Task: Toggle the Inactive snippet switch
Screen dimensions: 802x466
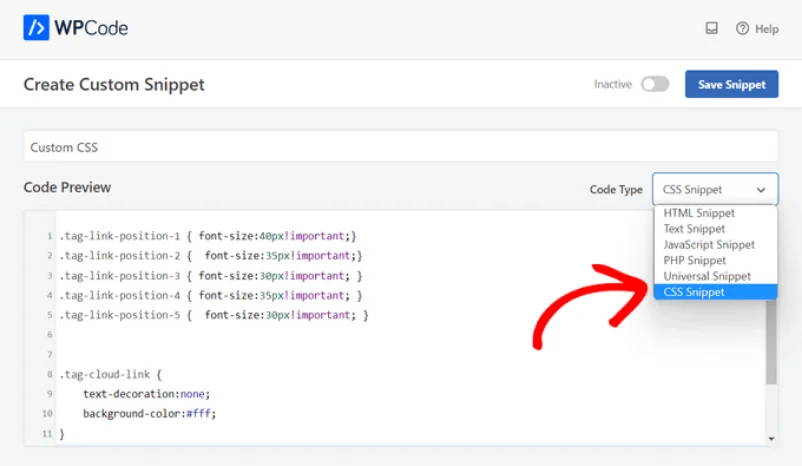Action: point(655,84)
